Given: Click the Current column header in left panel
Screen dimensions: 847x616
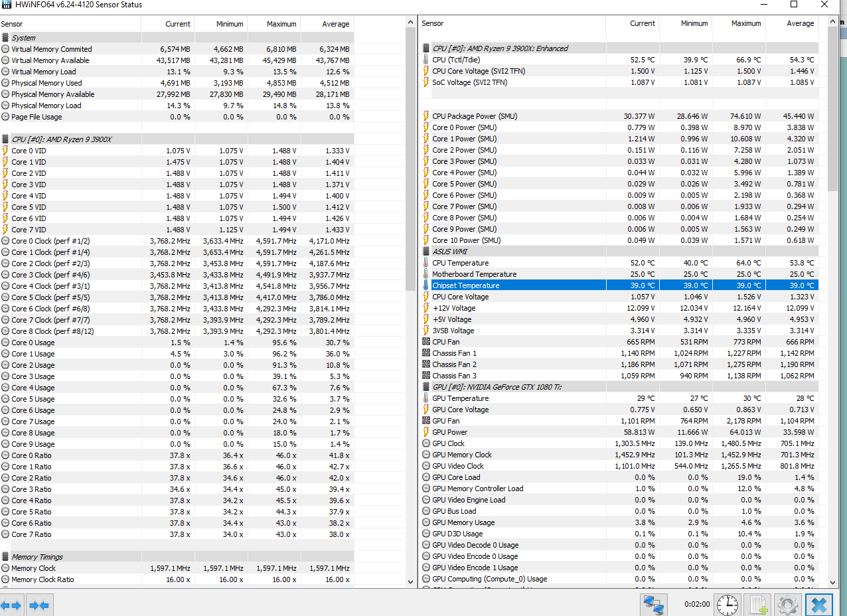Looking at the screenshot, I should tap(168, 24).
